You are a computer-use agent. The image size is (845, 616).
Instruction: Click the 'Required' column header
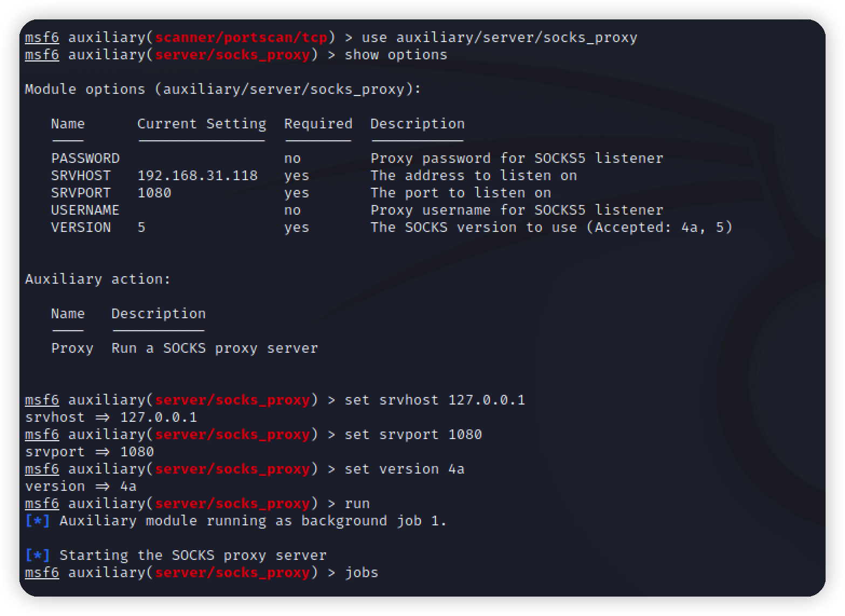pos(318,124)
